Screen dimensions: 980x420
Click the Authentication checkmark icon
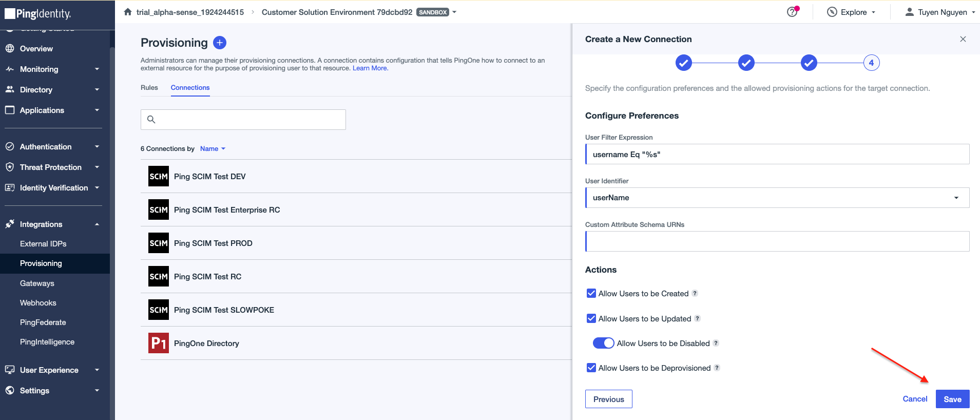(x=10, y=146)
